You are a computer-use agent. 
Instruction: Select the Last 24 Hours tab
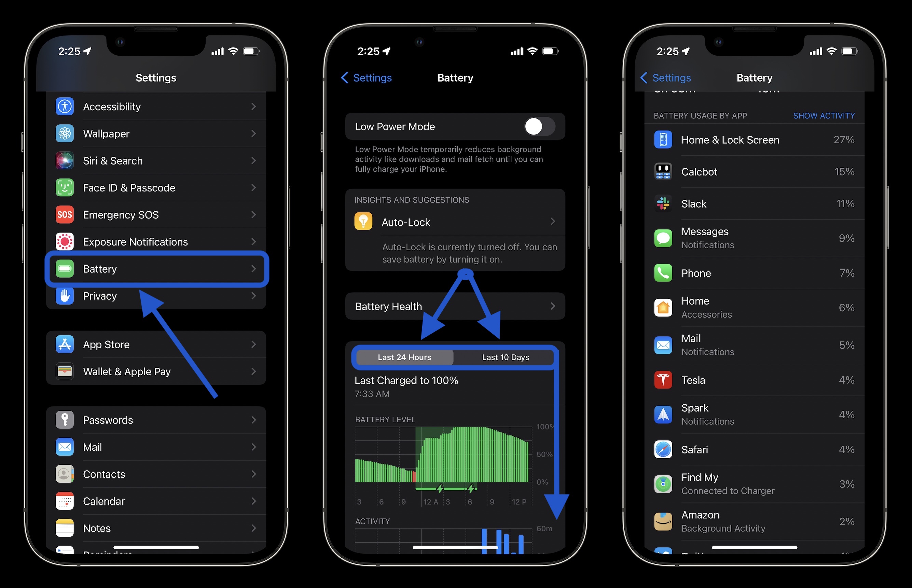pos(403,358)
